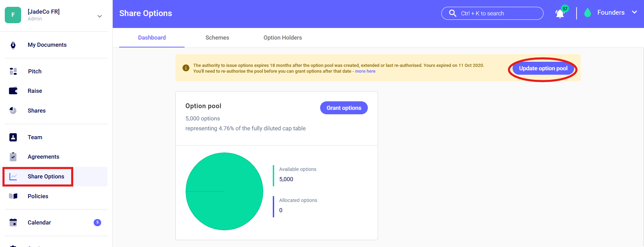Click the Pitch sidebar icon
This screenshot has width=644, height=247.
tap(13, 71)
